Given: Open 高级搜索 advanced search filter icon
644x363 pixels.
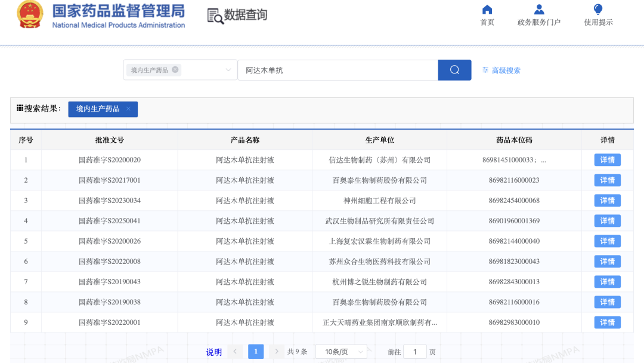Looking at the screenshot, I should [x=485, y=70].
